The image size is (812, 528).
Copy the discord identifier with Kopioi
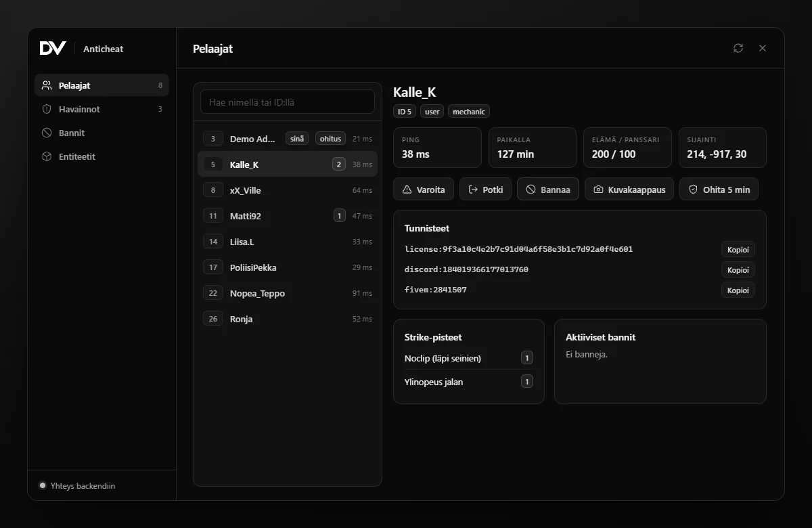[738, 270]
